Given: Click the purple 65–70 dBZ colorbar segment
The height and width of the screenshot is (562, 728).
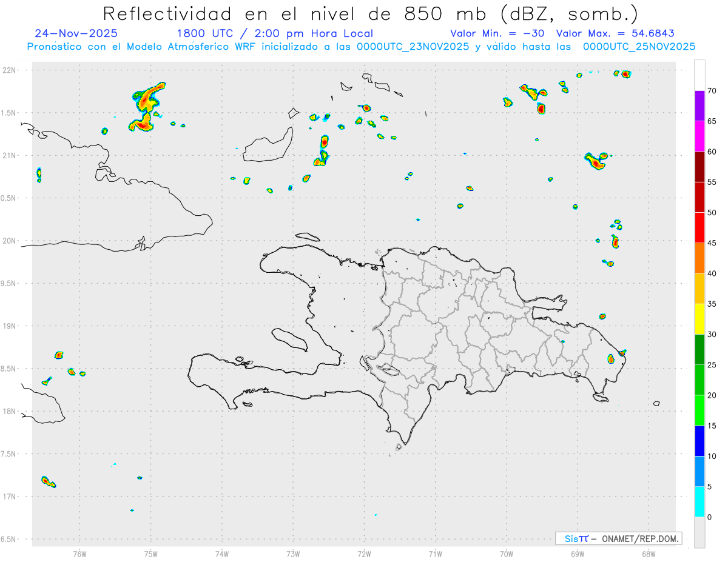Looking at the screenshot, I should [x=699, y=105].
